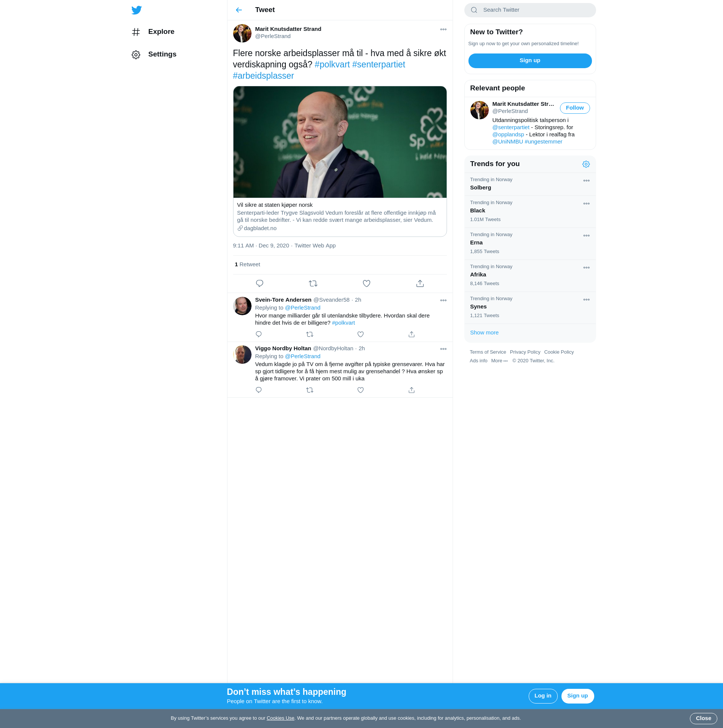Open Trends settings gear icon

[586, 164]
